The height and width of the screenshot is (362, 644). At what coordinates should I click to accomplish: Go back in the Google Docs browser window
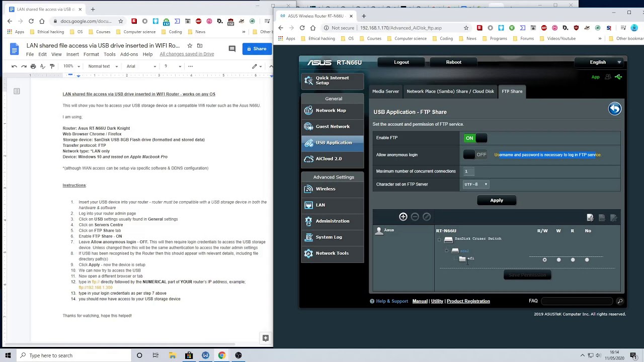coord(10,21)
